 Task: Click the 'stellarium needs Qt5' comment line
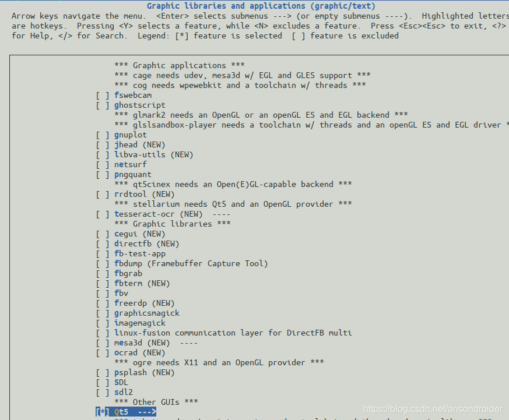(233, 204)
